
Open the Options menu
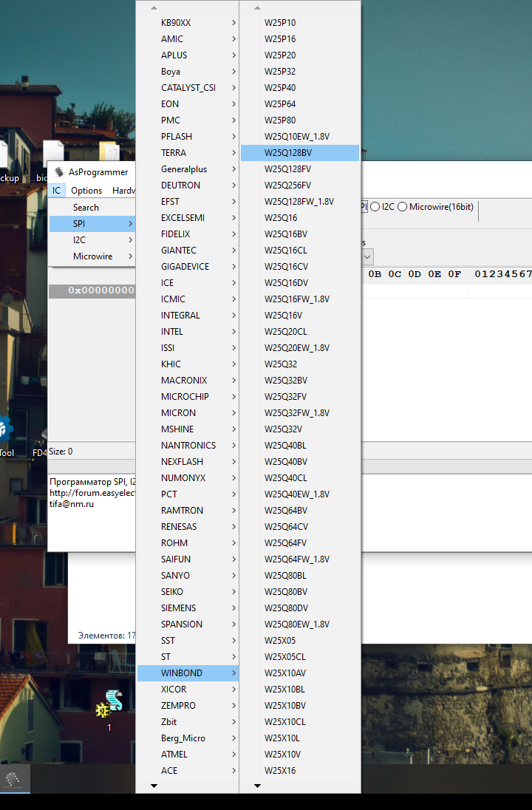click(86, 191)
